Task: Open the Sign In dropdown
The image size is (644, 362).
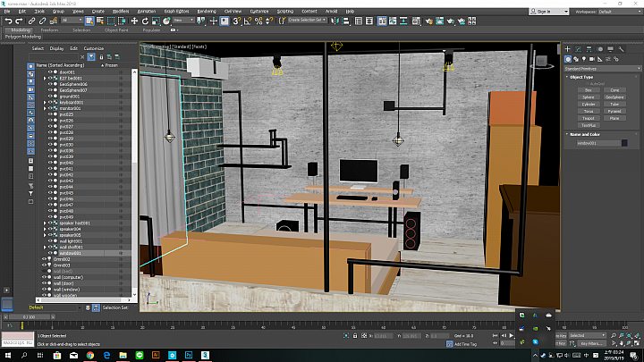Action: [x=548, y=12]
